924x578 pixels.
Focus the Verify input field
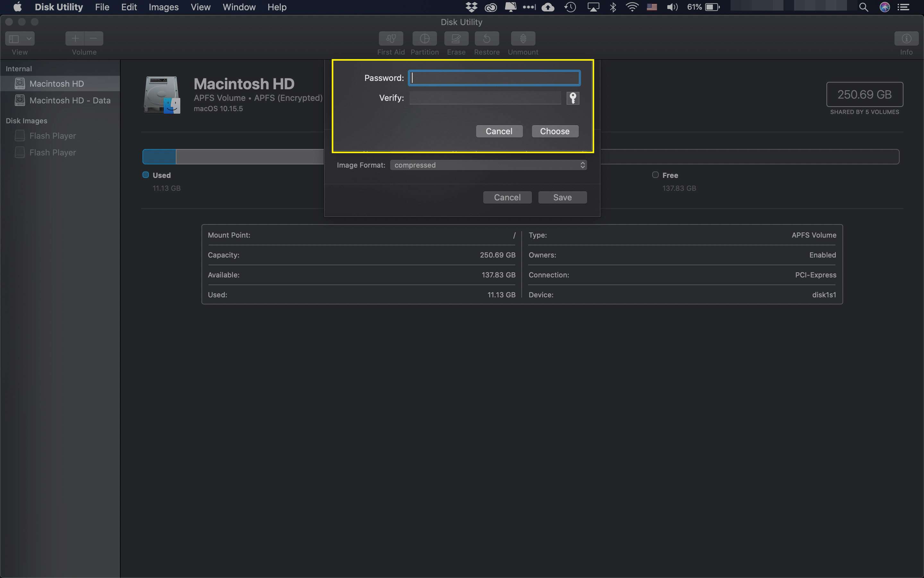pyautogui.click(x=485, y=98)
